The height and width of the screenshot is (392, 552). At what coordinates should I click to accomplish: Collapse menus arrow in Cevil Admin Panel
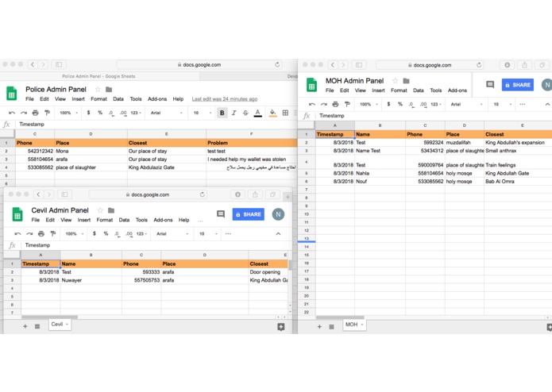point(278,234)
